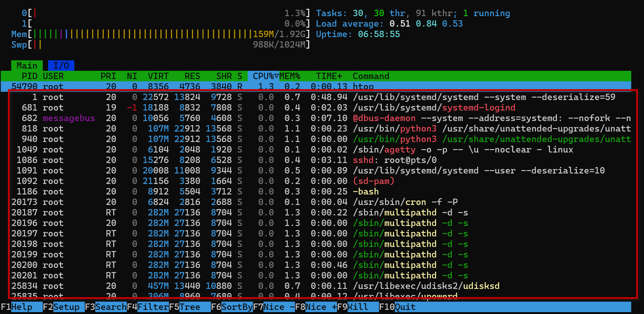Select the Main tab
Image resolution: width=644 pixels, height=314 pixels.
[27, 66]
